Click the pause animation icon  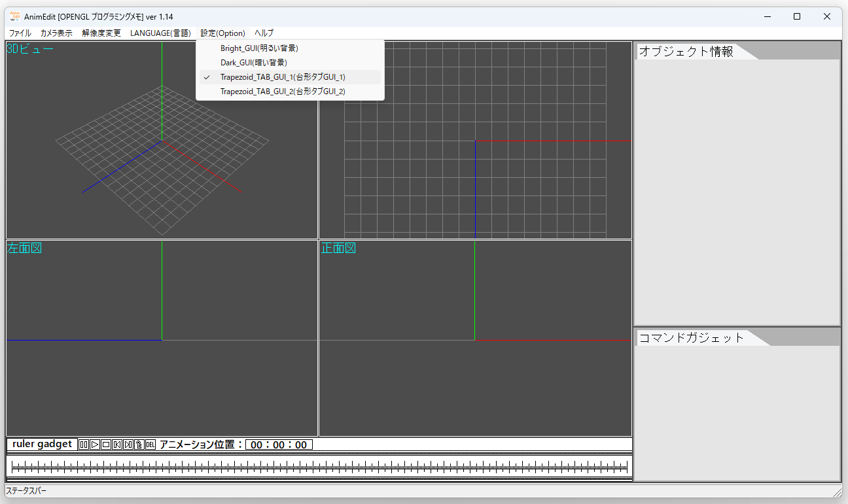pyautogui.click(x=84, y=445)
